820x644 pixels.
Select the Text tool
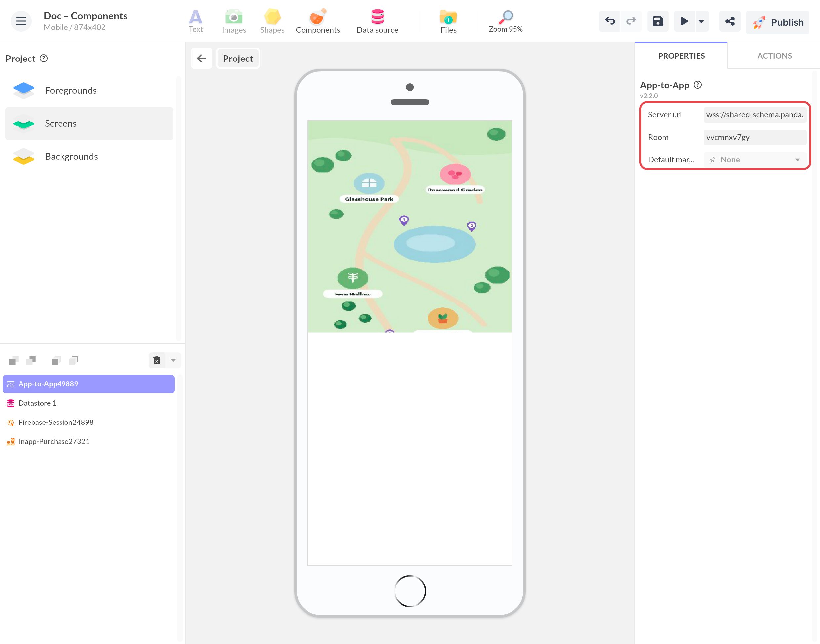click(196, 21)
